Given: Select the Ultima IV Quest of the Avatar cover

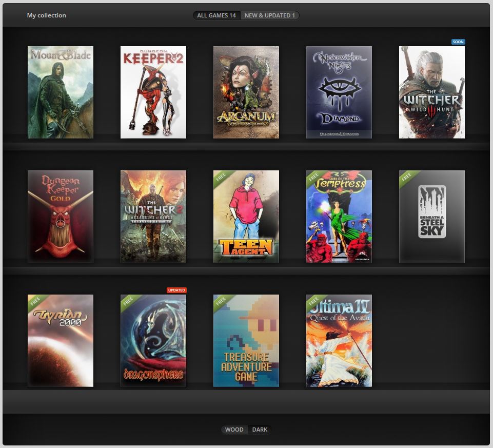Looking at the screenshot, I should pos(339,341).
